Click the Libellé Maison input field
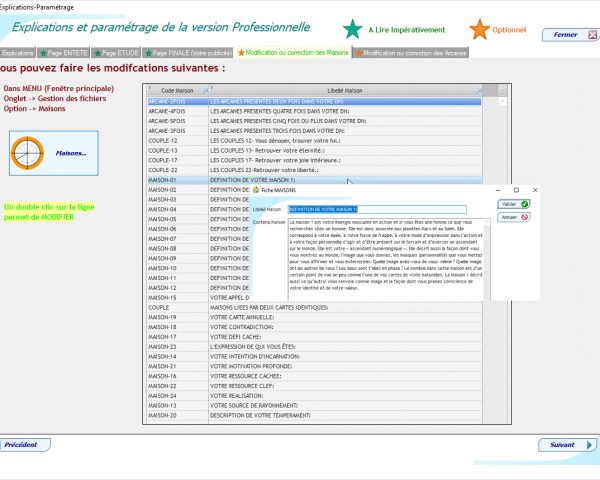 click(377, 209)
